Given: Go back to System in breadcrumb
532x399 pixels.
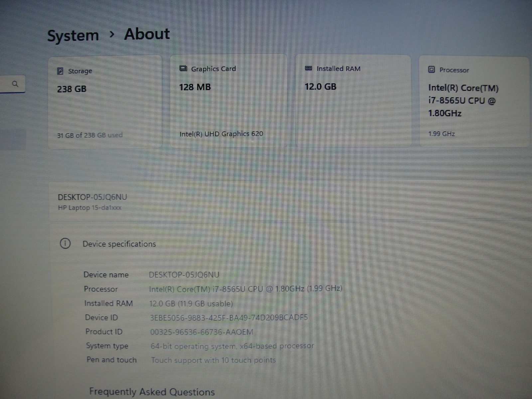Looking at the screenshot, I should [73, 36].
